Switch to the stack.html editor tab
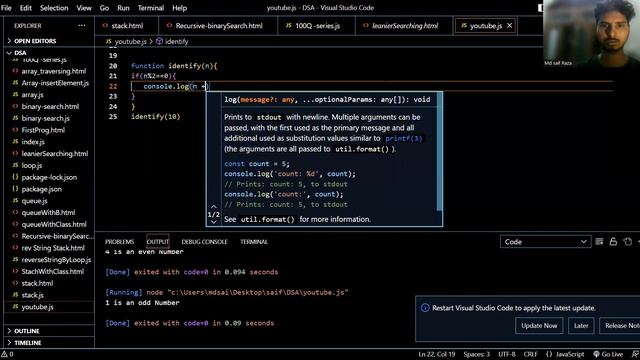640x360 pixels. (x=127, y=26)
